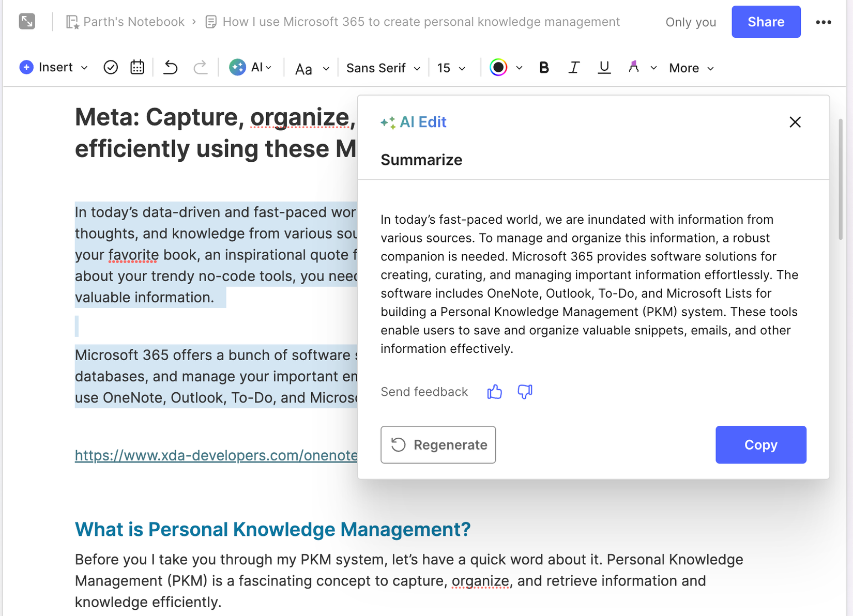
Task: Click the Regenerate button
Action: click(x=438, y=444)
